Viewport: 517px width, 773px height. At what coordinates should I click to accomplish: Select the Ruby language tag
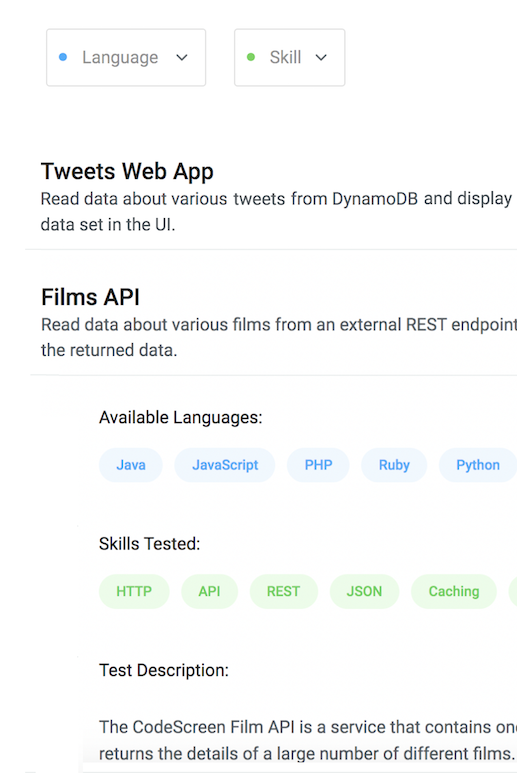tap(394, 465)
